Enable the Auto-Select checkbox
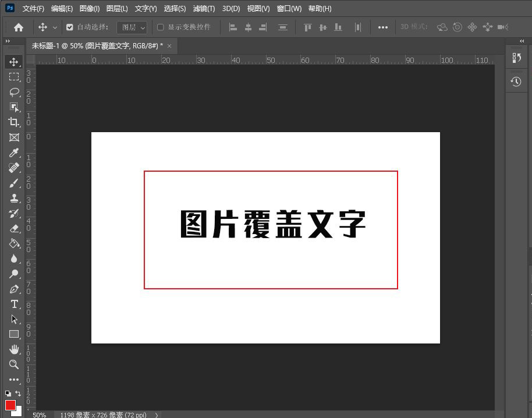This screenshot has width=532, height=418. pos(70,27)
